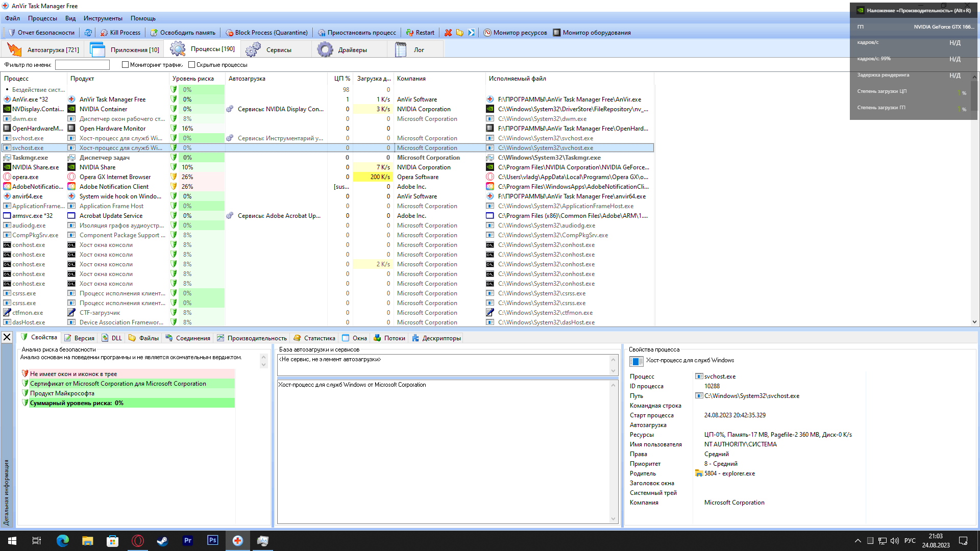Screen dimensions: 980x551
Task: Select the ctfmon.exe process row
Action: point(327,313)
